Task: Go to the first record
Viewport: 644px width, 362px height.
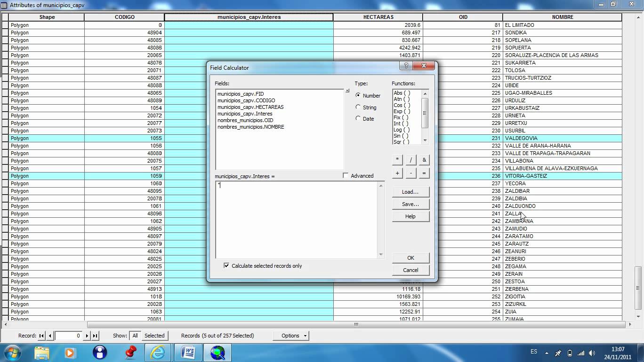Action: (x=41, y=336)
